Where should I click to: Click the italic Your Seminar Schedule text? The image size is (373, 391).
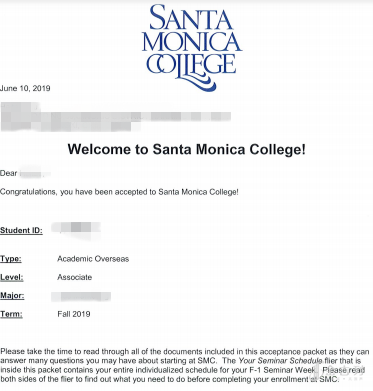[280, 361]
